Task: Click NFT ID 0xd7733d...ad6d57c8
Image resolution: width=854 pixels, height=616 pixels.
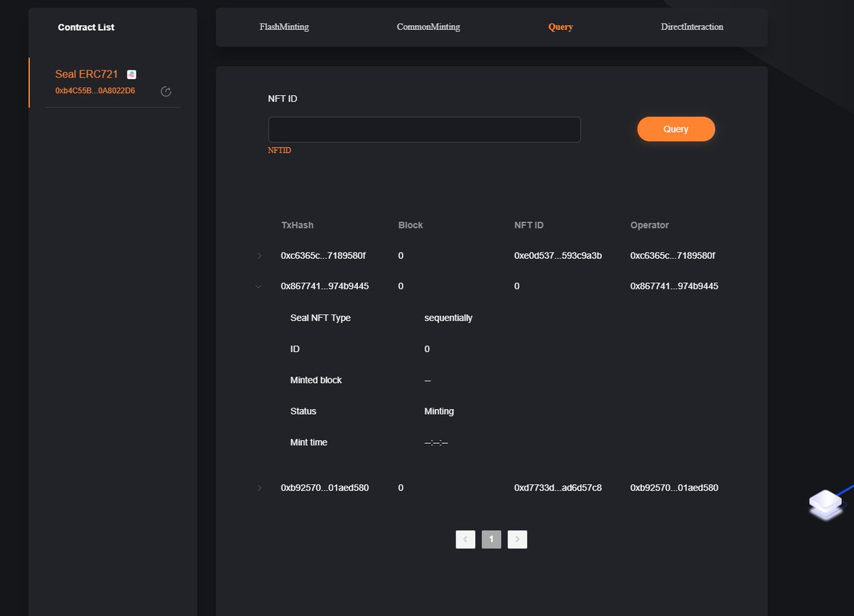Action: (558, 488)
